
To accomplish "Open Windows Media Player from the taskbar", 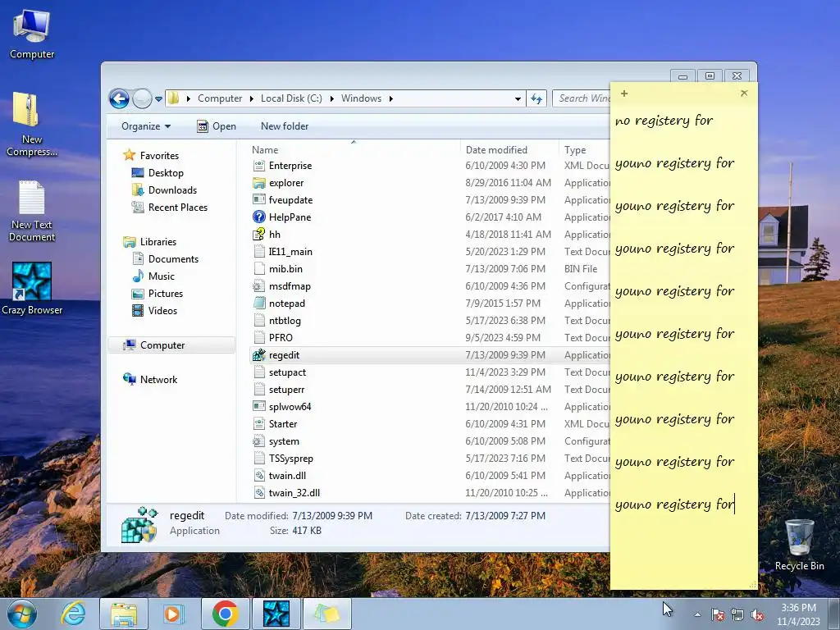I will point(174,614).
